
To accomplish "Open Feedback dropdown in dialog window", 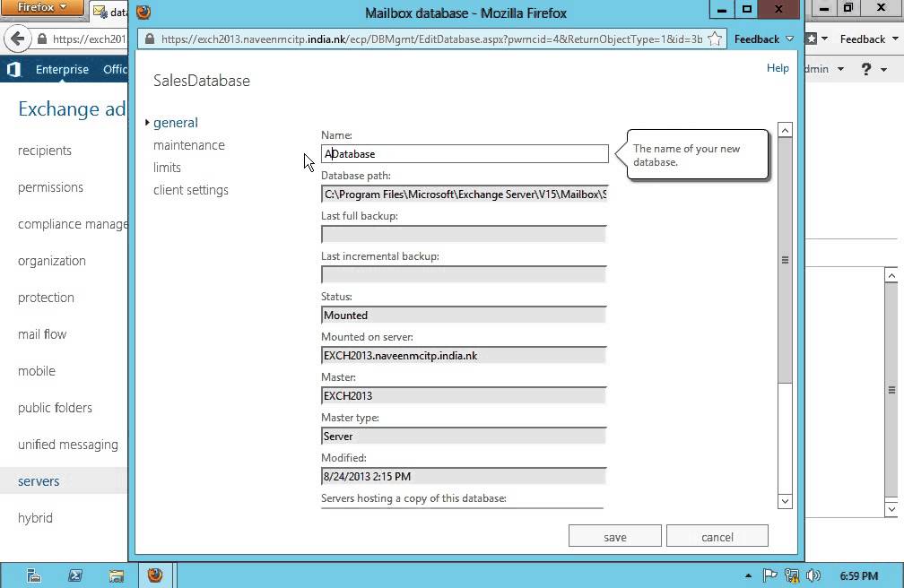I will click(763, 39).
